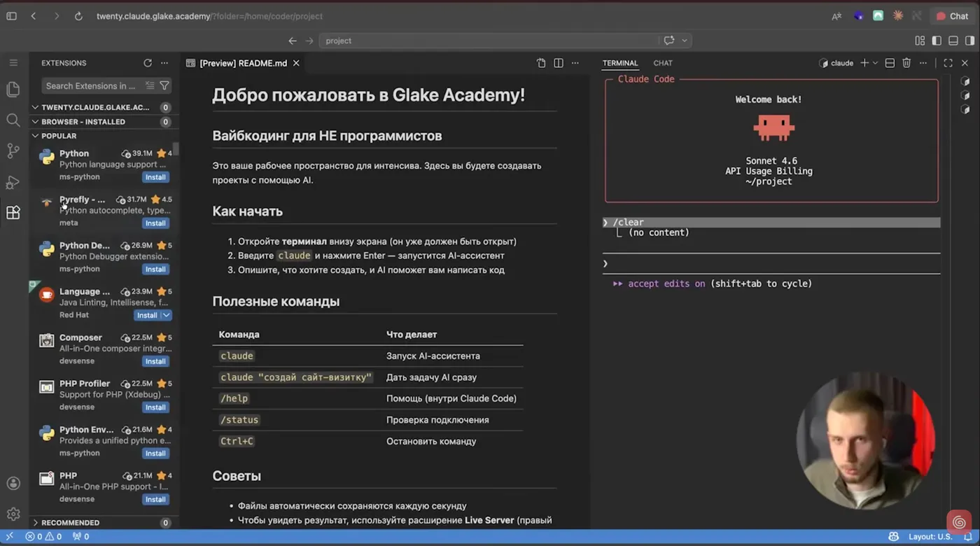Open the Source Control view
This screenshot has width=980, height=546.
point(13,150)
